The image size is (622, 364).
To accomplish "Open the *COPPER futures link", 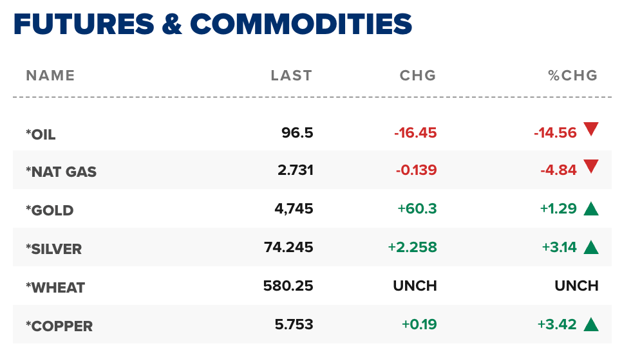I will tap(59, 327).
